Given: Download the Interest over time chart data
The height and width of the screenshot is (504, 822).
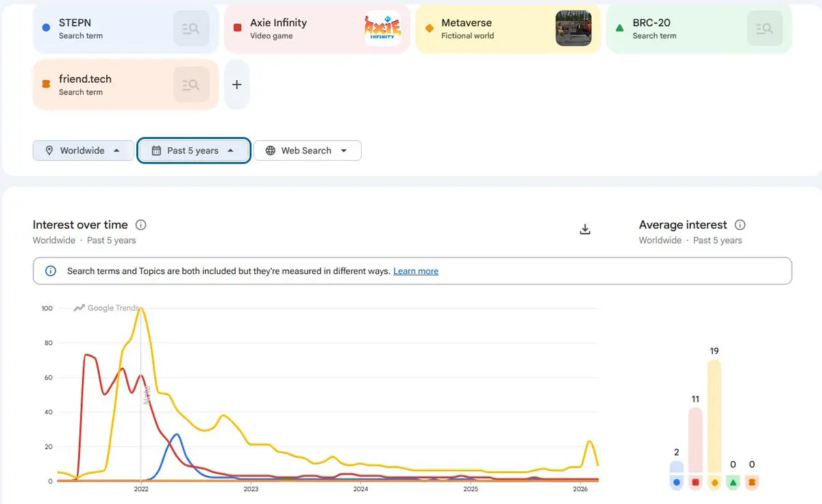Looking at the screenshot, I should tap(585, 229).
